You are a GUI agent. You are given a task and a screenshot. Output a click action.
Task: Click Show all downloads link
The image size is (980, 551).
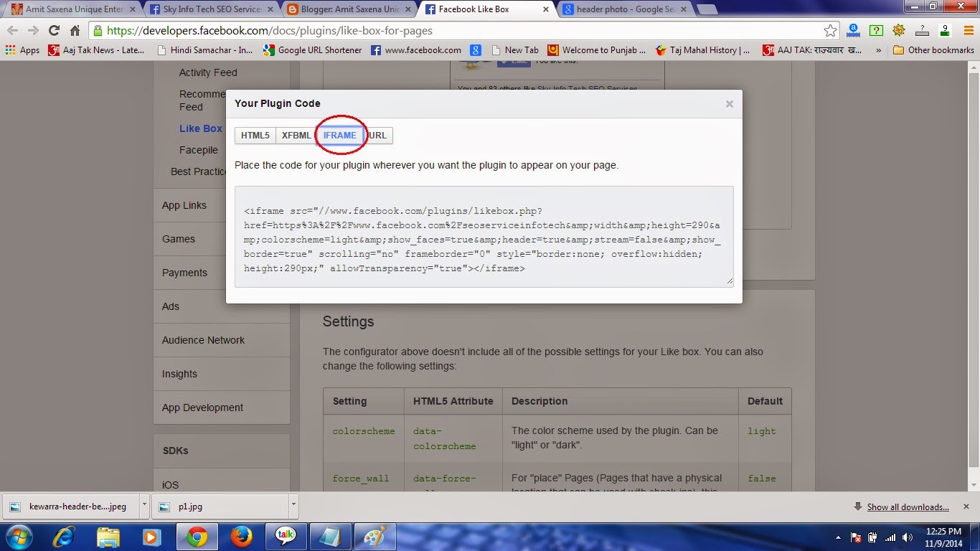pos(908,507)
